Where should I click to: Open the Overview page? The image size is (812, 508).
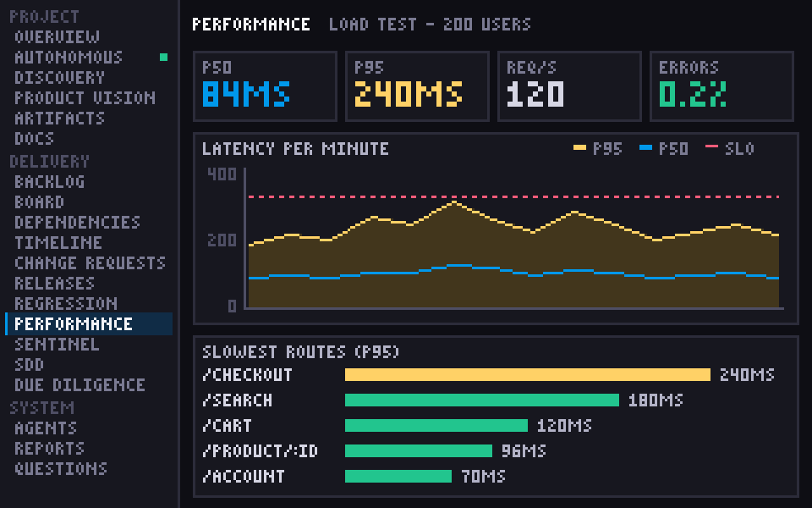[x=57, y=36]
